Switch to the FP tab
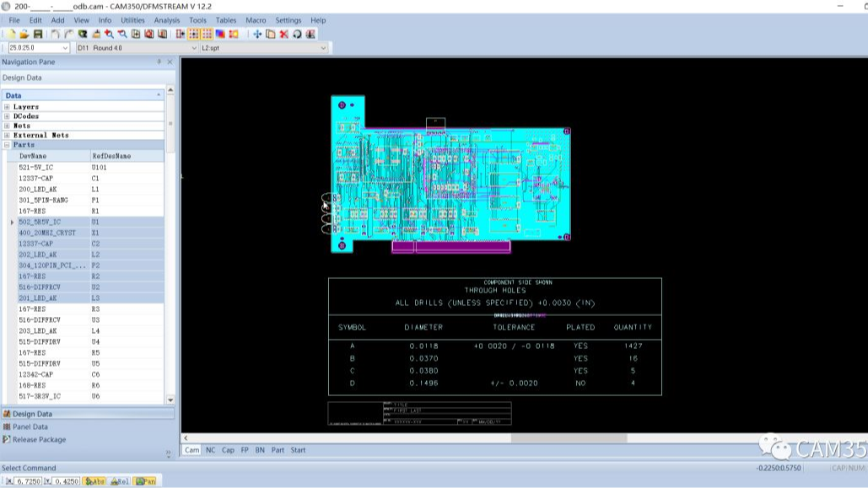The width and height of the screenshot is (868, 488). pos(245,450)
